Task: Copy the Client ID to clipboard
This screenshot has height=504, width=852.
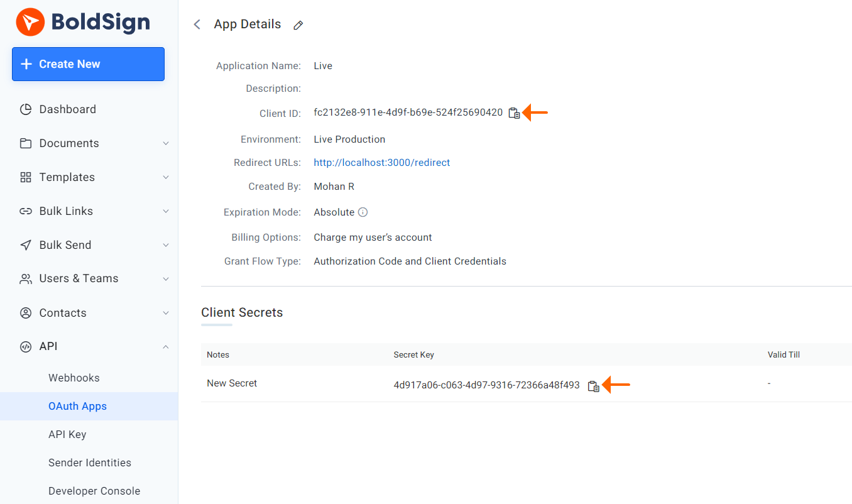Action: [x=513, y=112]
